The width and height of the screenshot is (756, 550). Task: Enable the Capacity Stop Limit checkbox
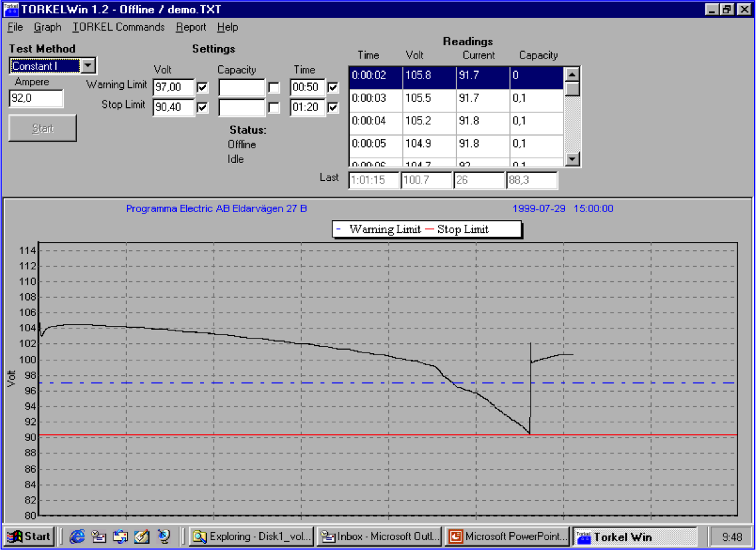274,107
